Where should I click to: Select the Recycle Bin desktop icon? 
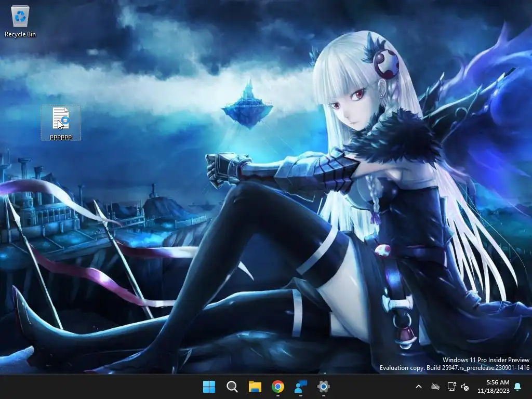20,22
